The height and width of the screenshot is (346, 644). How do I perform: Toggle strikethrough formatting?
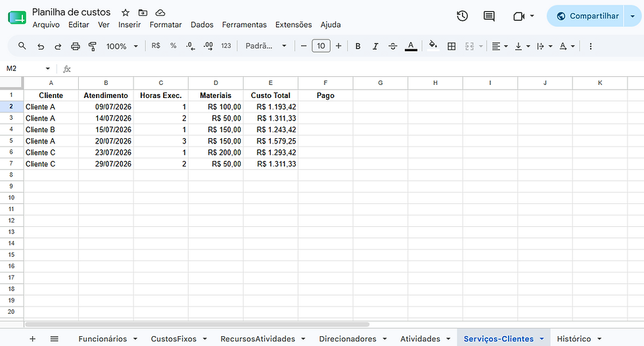393,46
